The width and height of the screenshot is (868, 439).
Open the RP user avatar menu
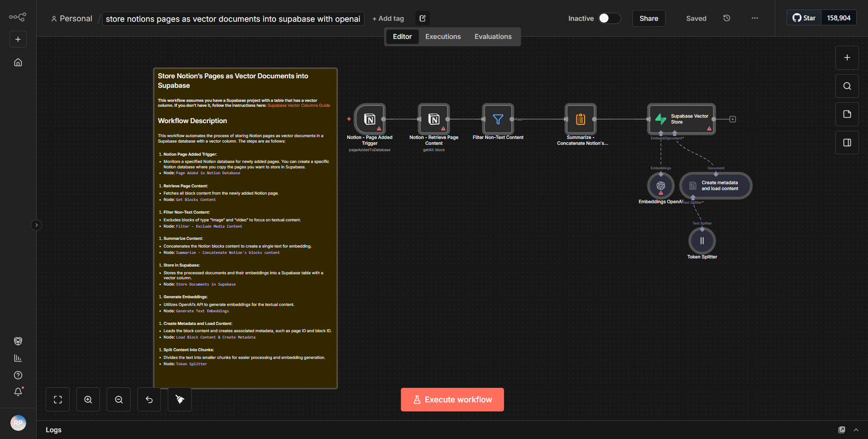18,423
